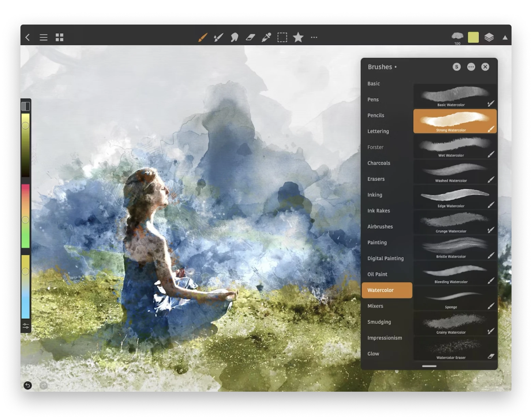Open the hamburger main menu
The width and height of the screenshot is (532, 419).
point(43,37)
